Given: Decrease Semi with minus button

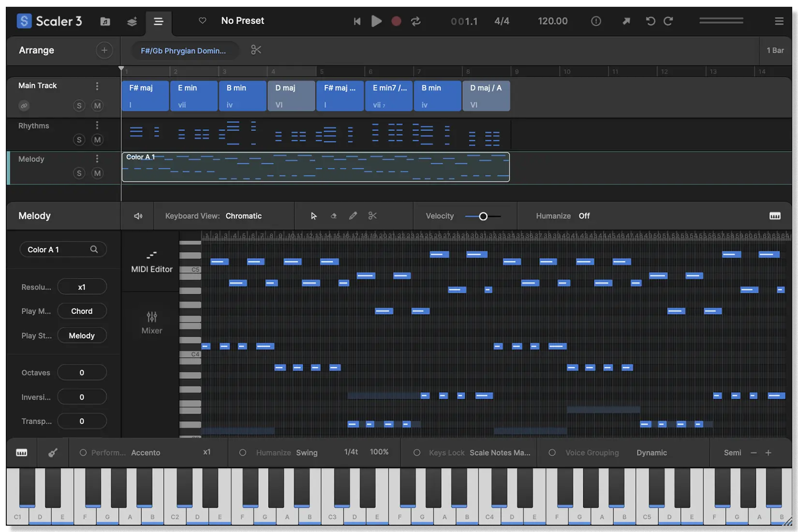Looking at the screenshot, I should tap(754, 453).
